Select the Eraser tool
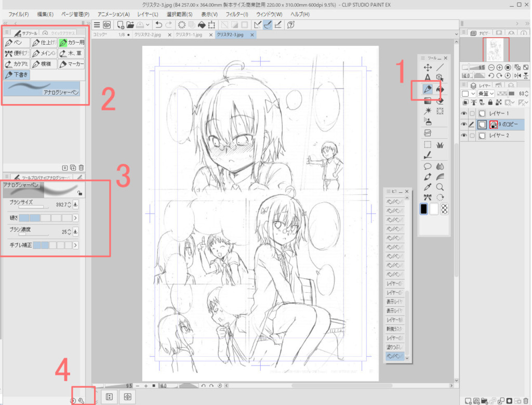 pos(440,100)
